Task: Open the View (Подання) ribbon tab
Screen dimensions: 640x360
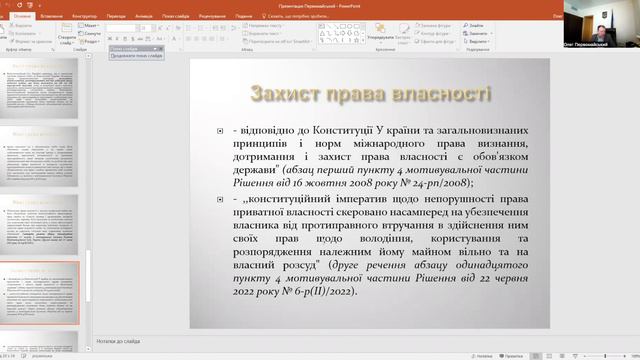Action: (244, 16)
